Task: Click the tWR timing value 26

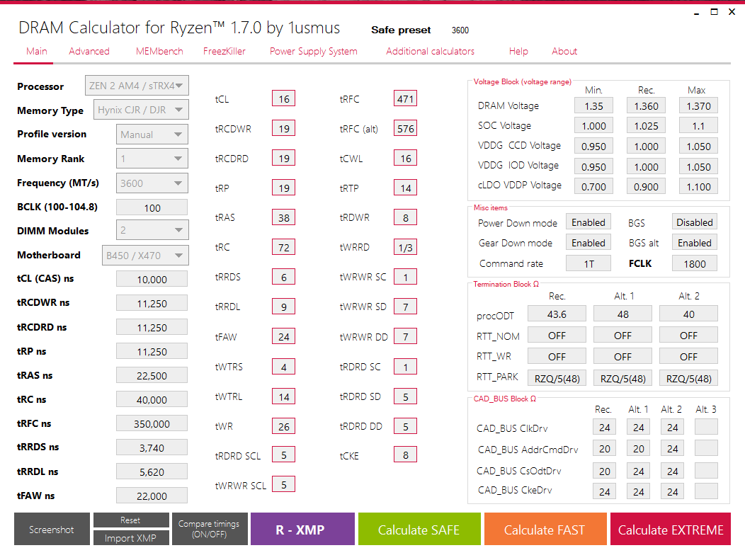Action: (x=284, y=426)
